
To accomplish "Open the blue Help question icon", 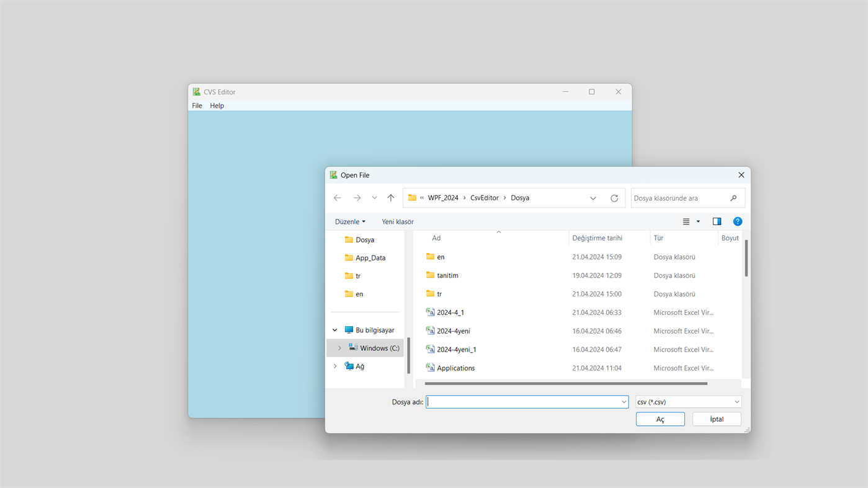I will point(738,221).
